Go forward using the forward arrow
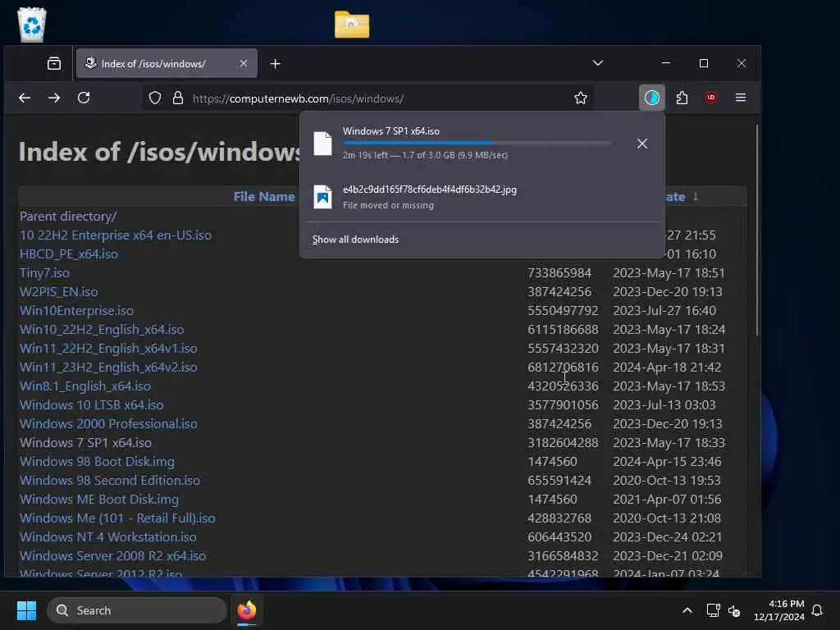The height and width of the screenshot is (630, 840). [54, 98]
